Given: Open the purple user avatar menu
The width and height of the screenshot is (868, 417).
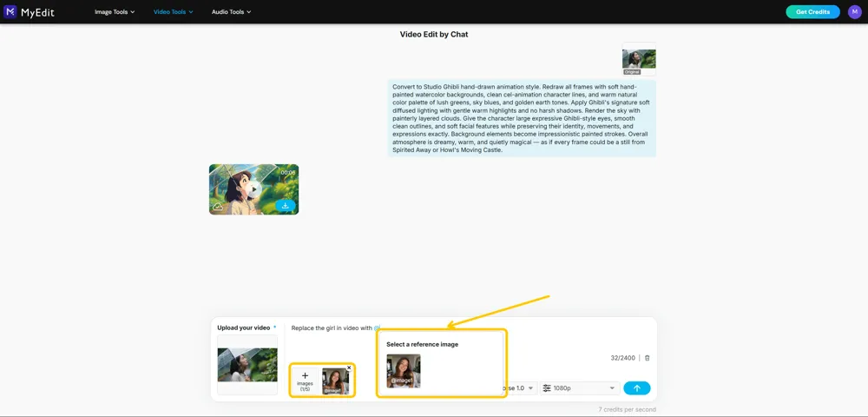Looking at the screenshot, I should (855, 11).
